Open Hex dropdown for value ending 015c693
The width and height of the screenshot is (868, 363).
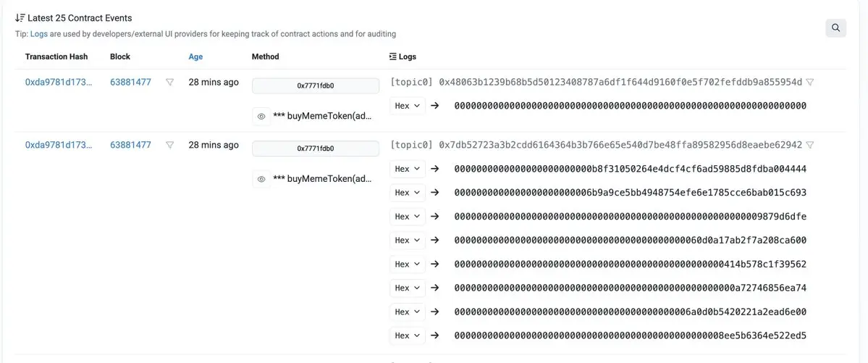(407, 193)
